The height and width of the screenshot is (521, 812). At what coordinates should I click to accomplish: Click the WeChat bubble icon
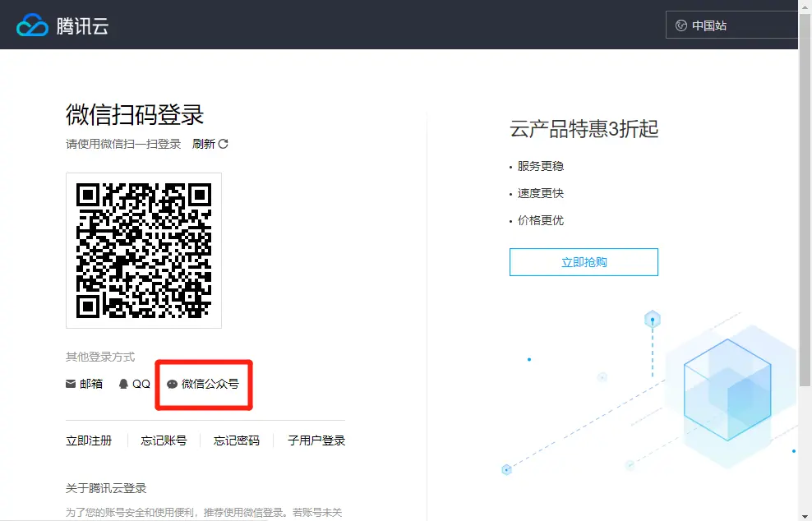tap(172, 384)
